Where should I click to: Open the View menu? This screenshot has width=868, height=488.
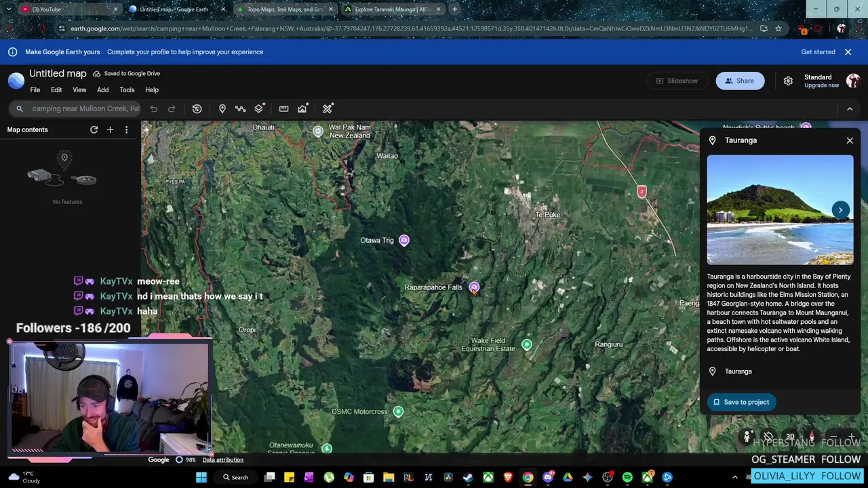[x=79, y=90]
